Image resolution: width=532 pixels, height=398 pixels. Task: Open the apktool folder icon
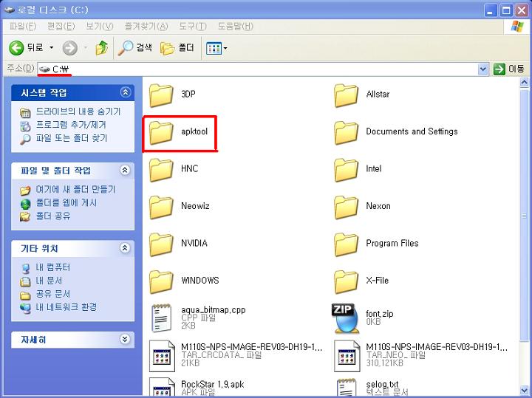pos(161,132)
